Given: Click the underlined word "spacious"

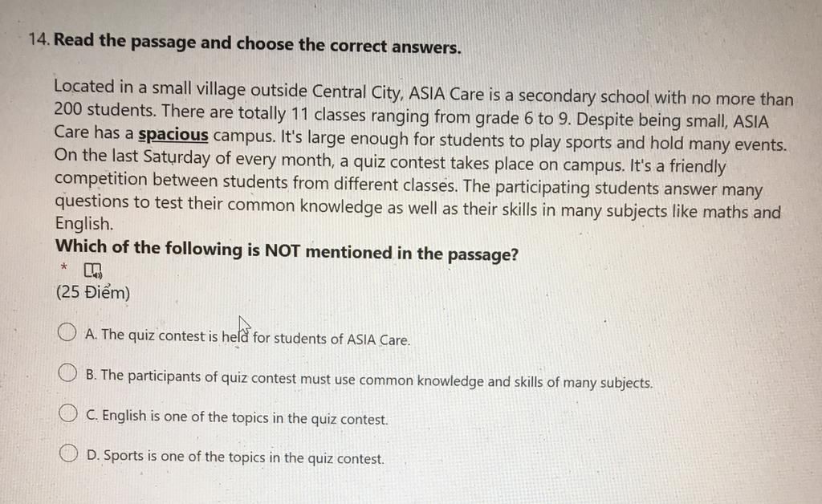Looking at the screenshot, I should [x=173, y=134].
